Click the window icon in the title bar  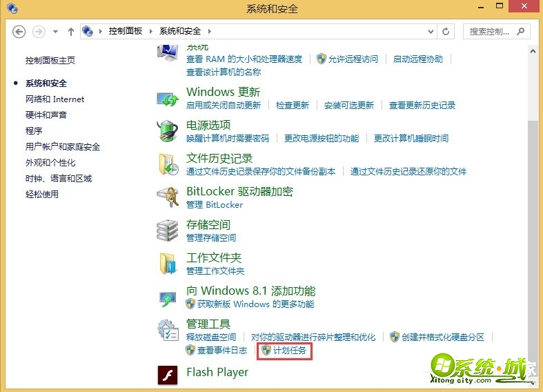coord(12,8)
